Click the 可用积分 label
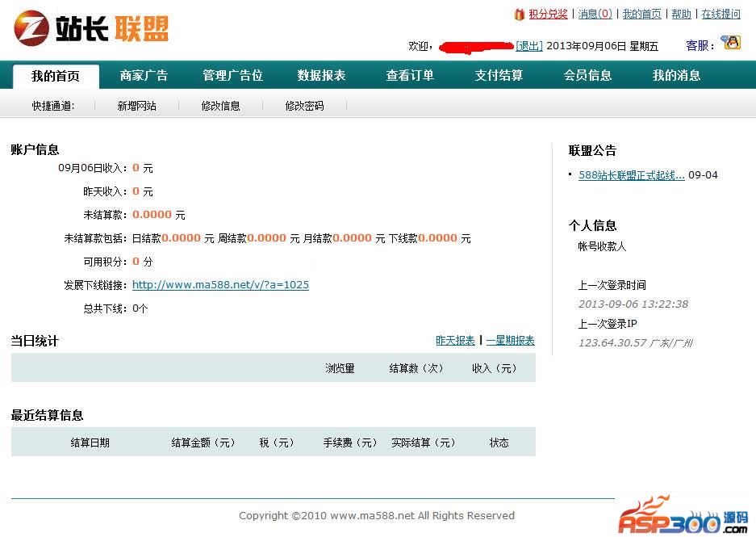 (105, 262)
